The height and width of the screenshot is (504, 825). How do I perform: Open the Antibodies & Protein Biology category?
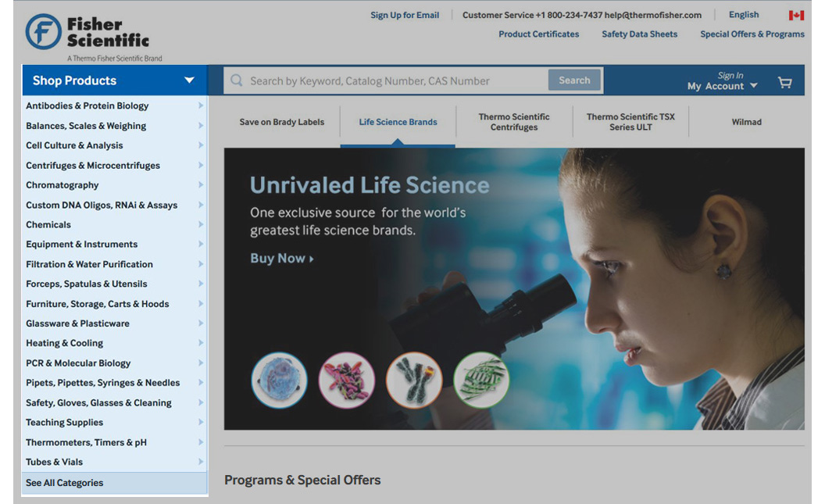coord(87,105)
